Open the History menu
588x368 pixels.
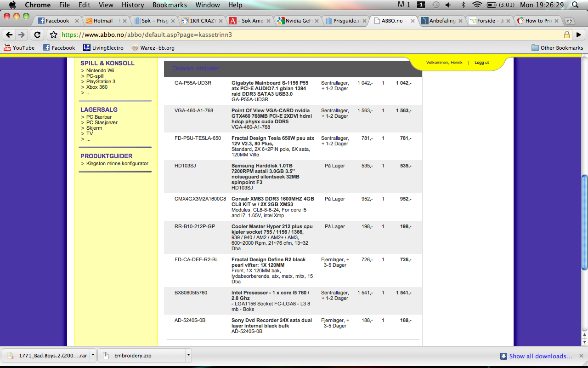(x=133, y=5)
